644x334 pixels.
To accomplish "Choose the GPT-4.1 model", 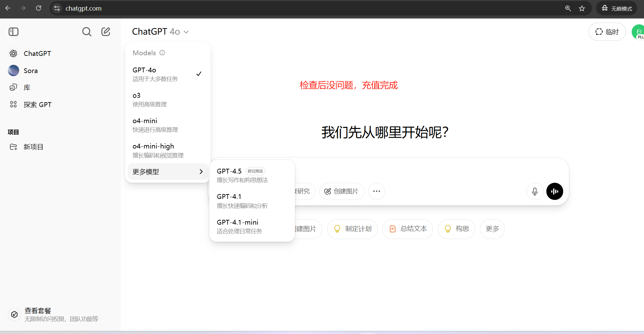I will (252, 201).
